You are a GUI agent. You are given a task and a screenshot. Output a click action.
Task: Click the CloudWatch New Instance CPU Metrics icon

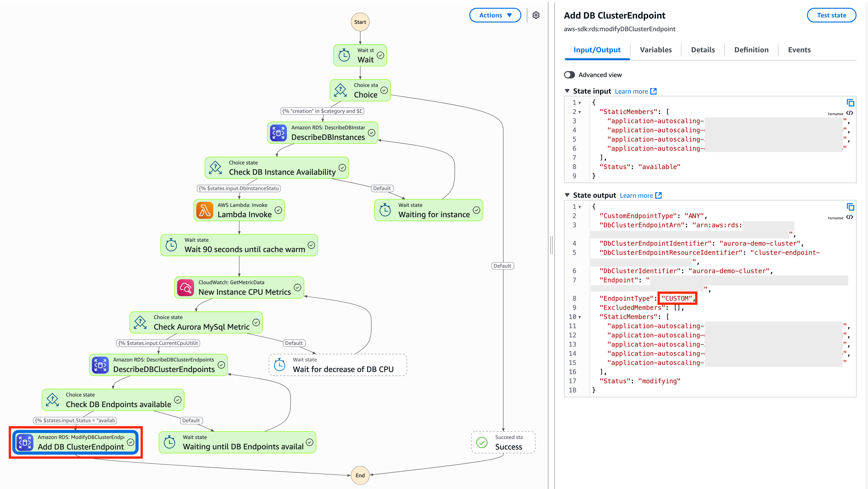point(185,288)
